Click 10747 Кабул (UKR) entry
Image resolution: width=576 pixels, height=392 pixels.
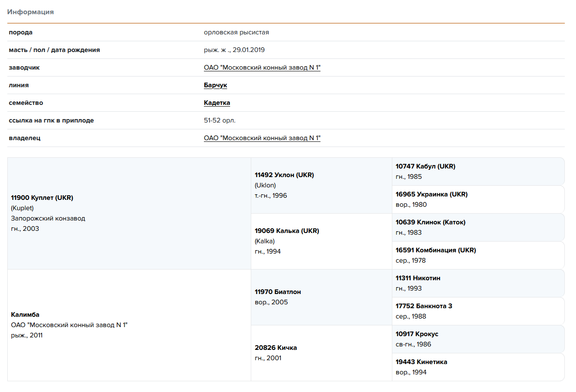pos(425,166)
